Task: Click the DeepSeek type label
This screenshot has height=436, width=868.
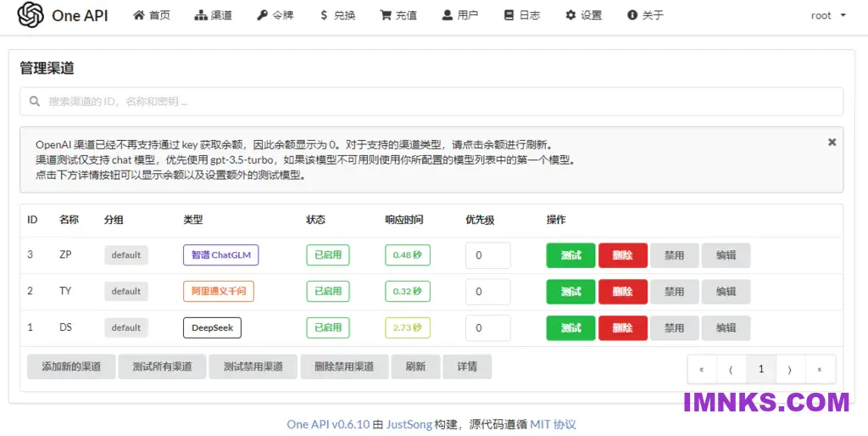Action: 212,328
